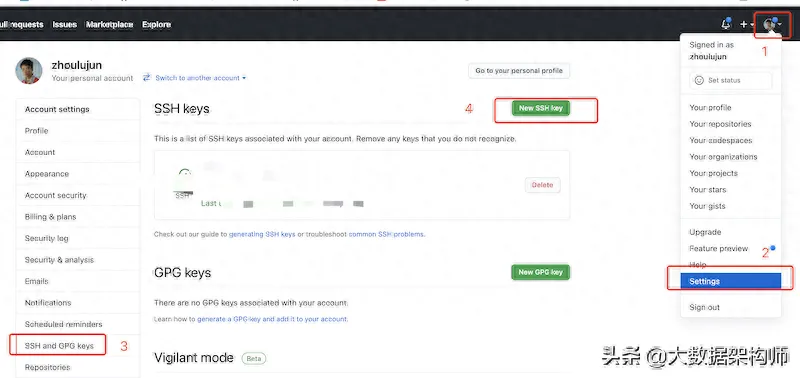
Task: Open Your profile in user menu
Action: point(731,108)
